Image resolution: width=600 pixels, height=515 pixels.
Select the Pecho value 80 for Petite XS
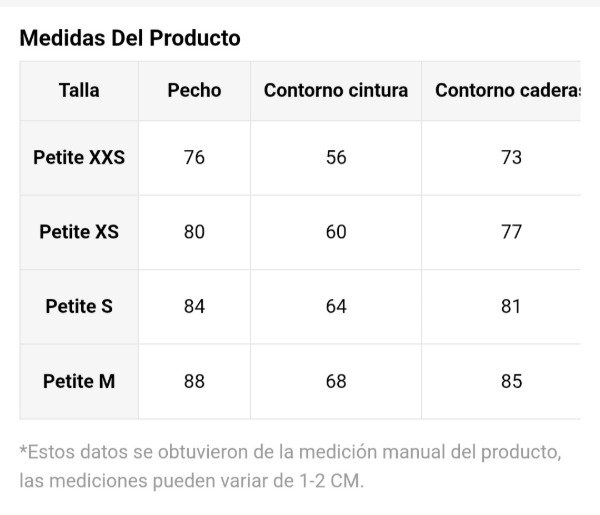coord(194,232)
